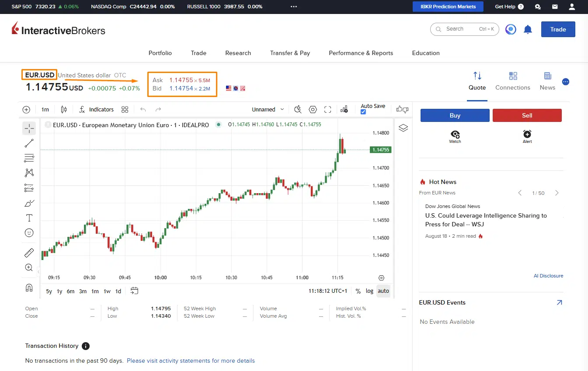Open the UTC+1 timezone selector
The height and width of the screenshot is (371, 588).
coord(328,291)
